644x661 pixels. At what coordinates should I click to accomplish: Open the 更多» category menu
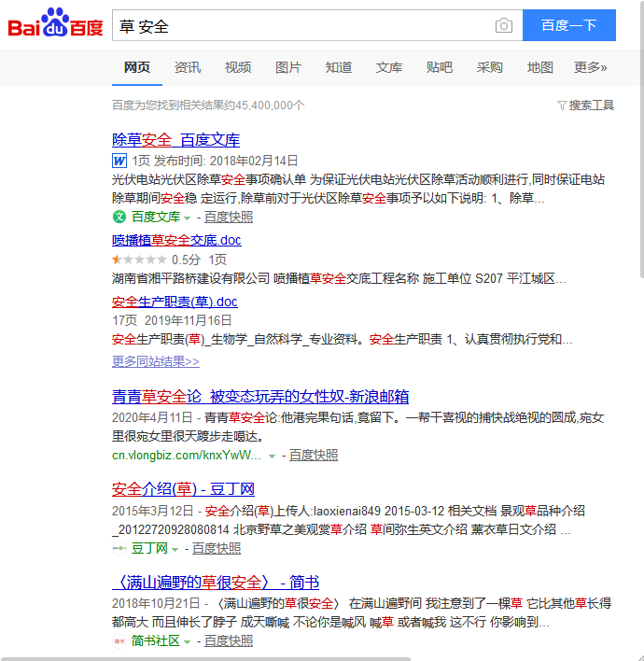pos(590,67)
